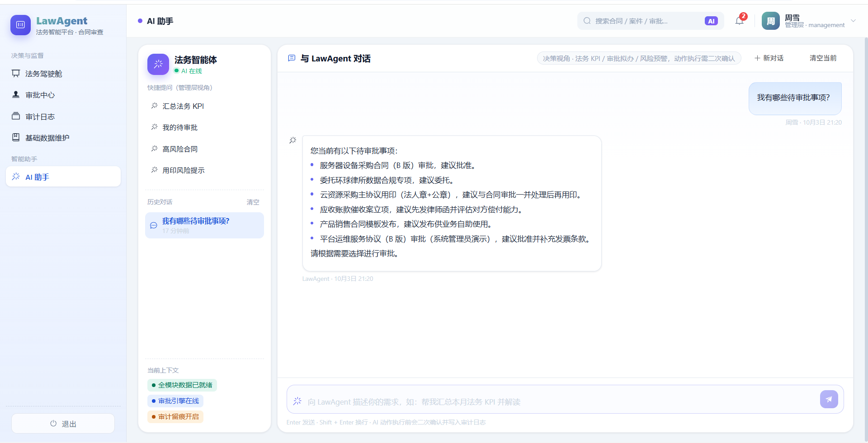The height and width of the screenshot is (443, 868).
Task: Open the 审计日志 page
Action: click(63, 117)
